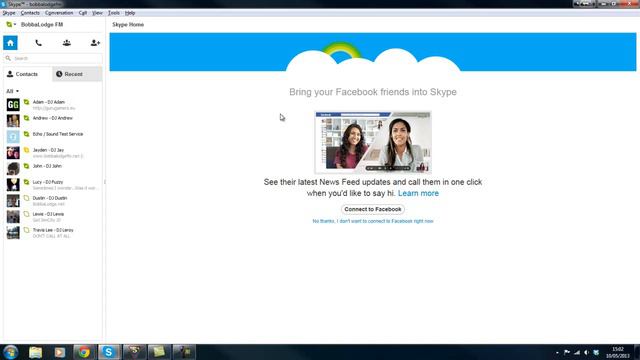Switch to the Recent tab
The height and width of the screenshot is (360, 640).
point(77,74)
